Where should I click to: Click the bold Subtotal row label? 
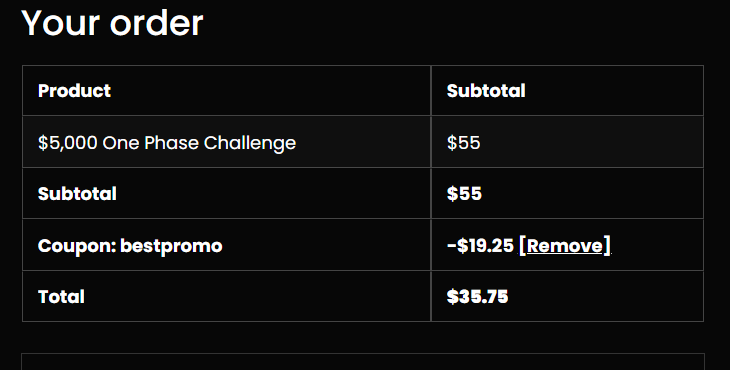[x=77, y=194]
